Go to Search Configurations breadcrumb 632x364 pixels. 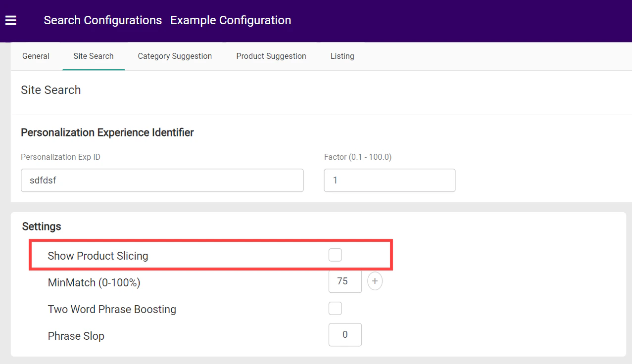102,20
